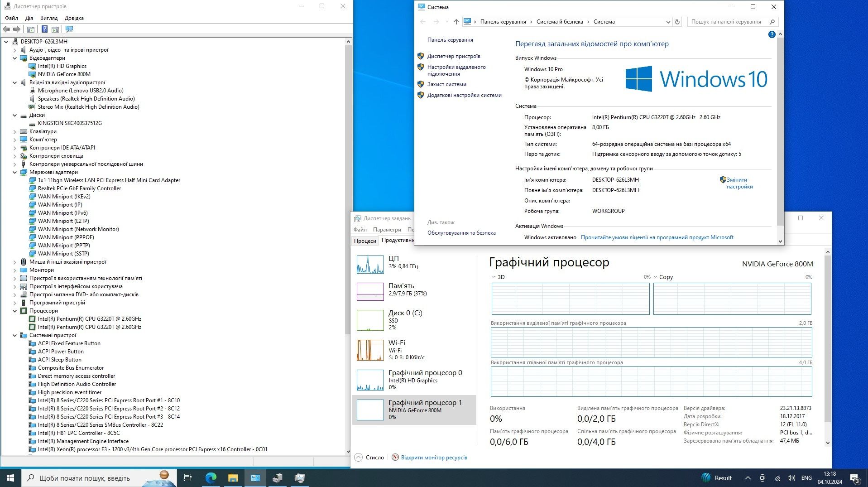Expand the Клавіатури node
The image size is (868, 487).
pyautogui.click(x=14, y=131)
